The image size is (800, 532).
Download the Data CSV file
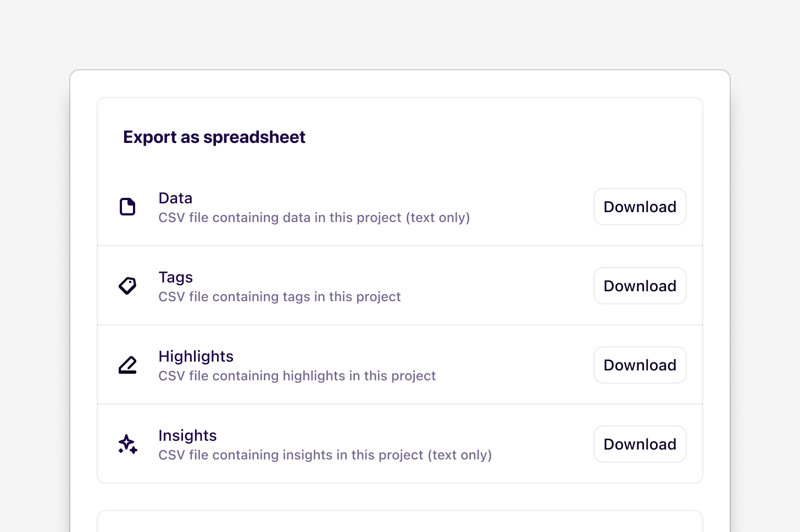[x=640, y=207]
